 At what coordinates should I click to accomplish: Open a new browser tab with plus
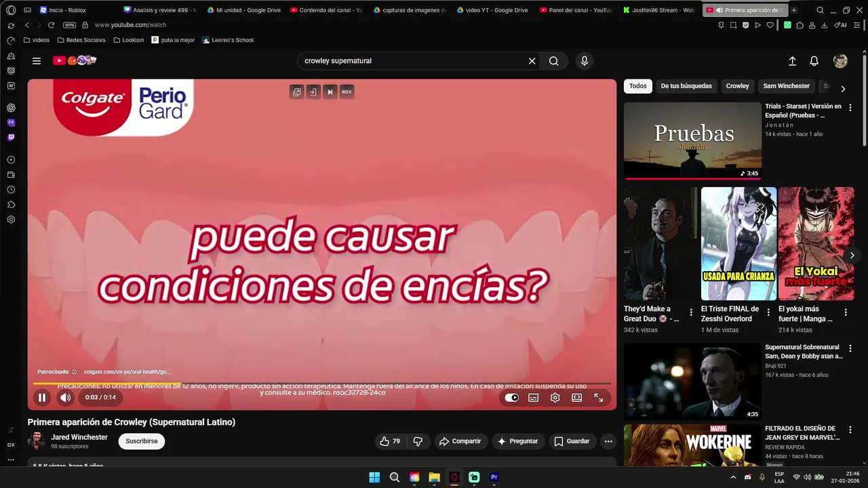click(794, 10)
